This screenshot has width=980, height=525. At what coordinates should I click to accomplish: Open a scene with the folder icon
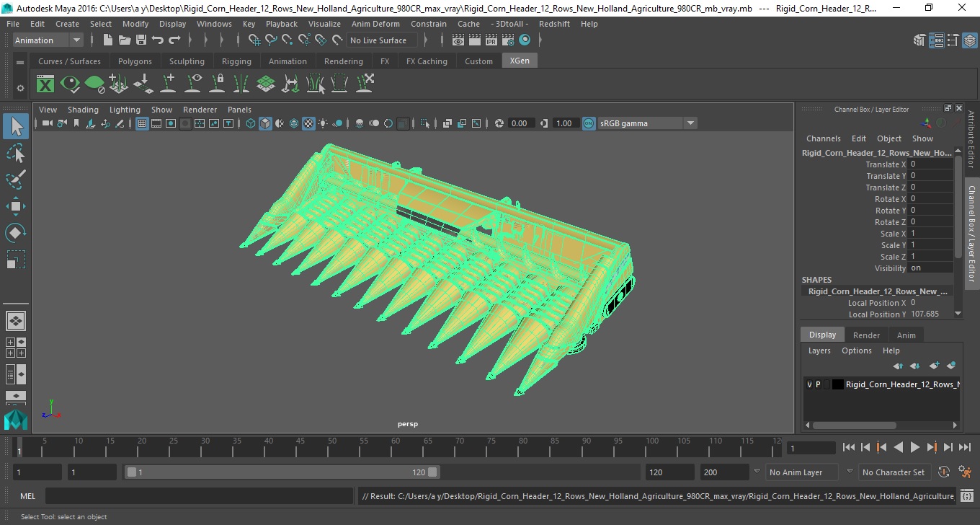click(x=125, y=40)
